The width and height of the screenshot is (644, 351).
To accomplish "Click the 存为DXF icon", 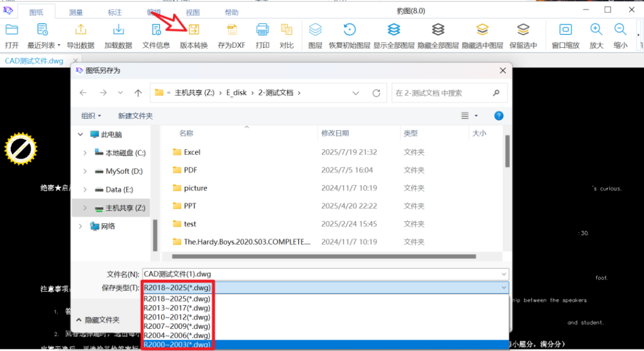I will pos(231,30).
